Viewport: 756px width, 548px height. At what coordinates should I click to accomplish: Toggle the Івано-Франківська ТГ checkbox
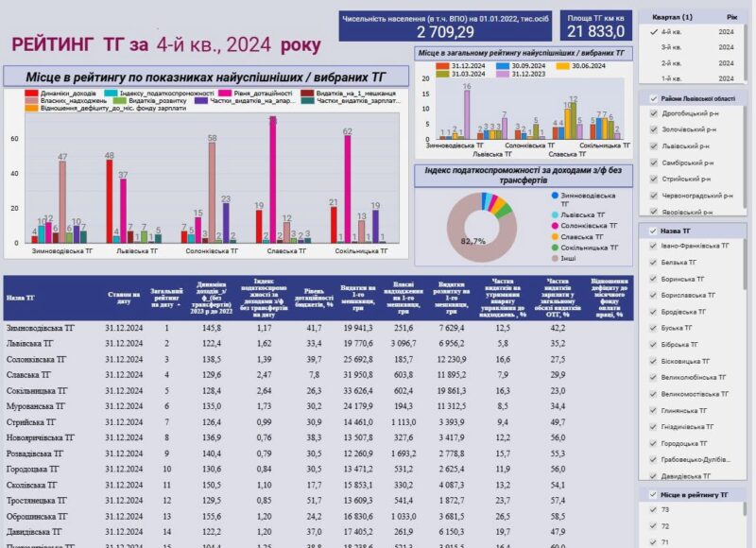pyautogui.click(x=653, y=246)
